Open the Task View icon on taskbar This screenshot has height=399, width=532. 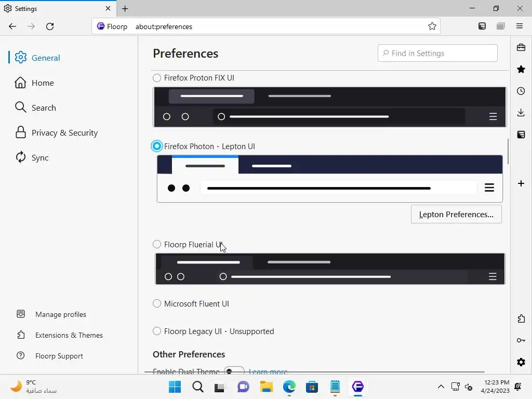(220, 387)
